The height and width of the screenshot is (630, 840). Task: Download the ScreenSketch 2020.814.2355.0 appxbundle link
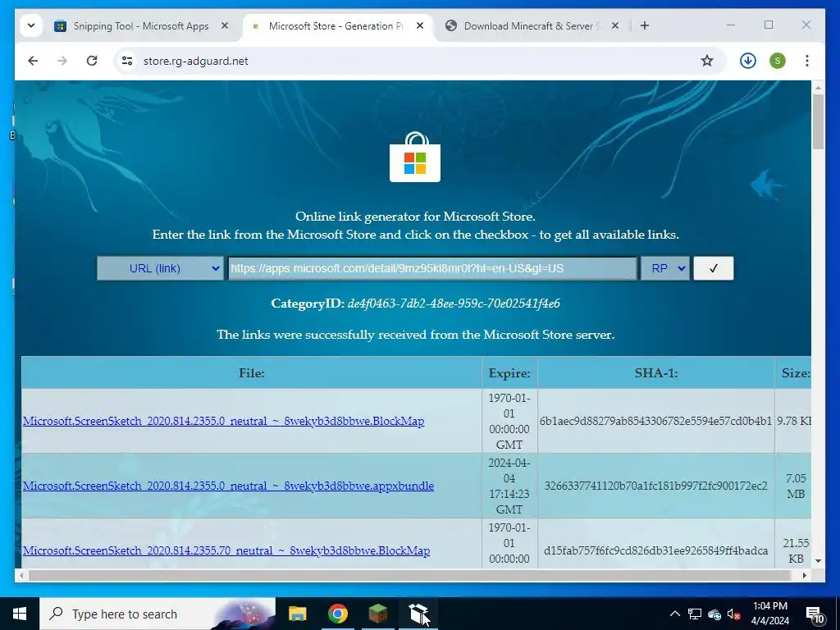coord(228,486)
